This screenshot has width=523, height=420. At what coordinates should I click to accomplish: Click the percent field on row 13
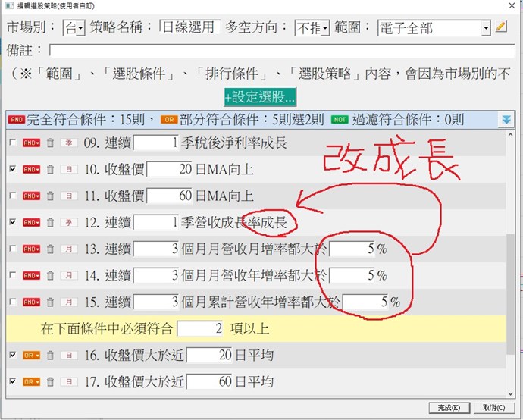pos(352,249)
